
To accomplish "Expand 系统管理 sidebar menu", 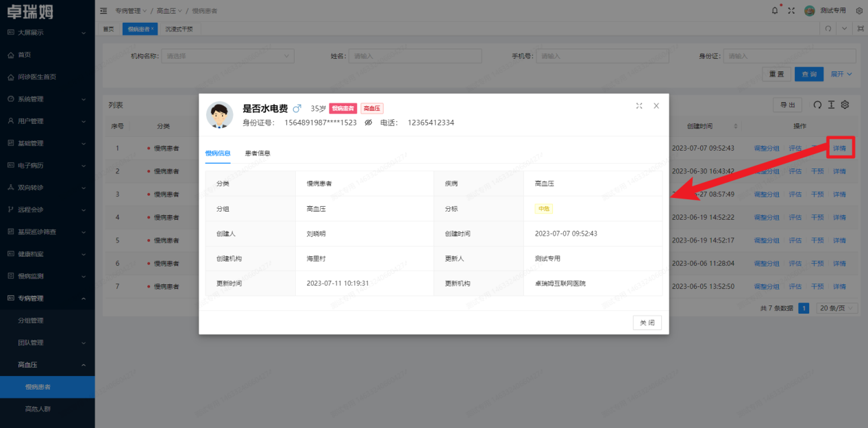I will pyautogui.click(x=47, y=99).
